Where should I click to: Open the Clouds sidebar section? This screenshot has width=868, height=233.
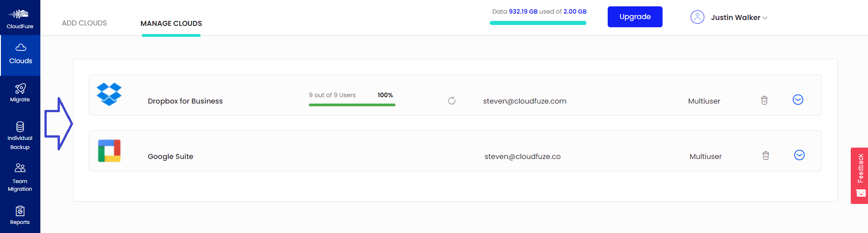[x=20, y=55]
